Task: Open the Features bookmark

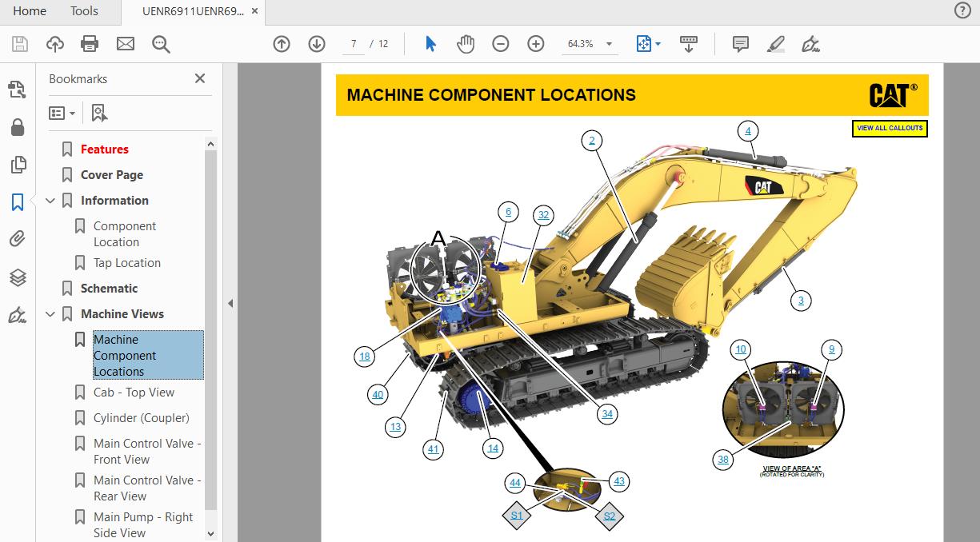Action: click(105, 149)
